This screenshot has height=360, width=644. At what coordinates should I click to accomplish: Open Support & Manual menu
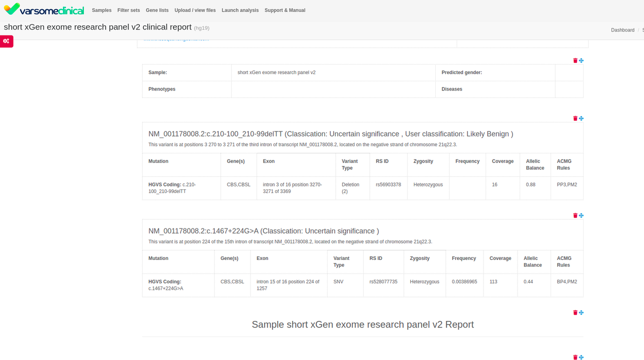pyautogui.click(x=285, y=10)
